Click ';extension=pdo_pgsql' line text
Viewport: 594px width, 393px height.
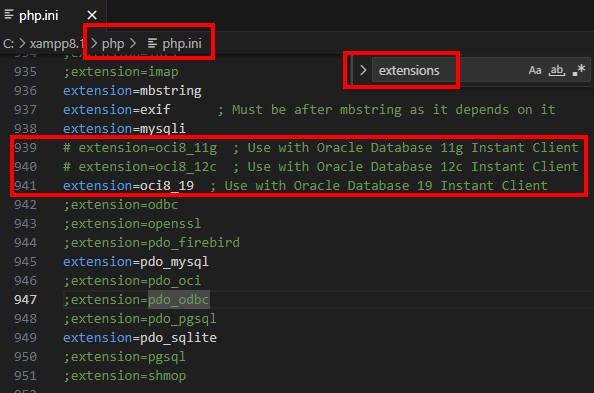coord(140,319)
